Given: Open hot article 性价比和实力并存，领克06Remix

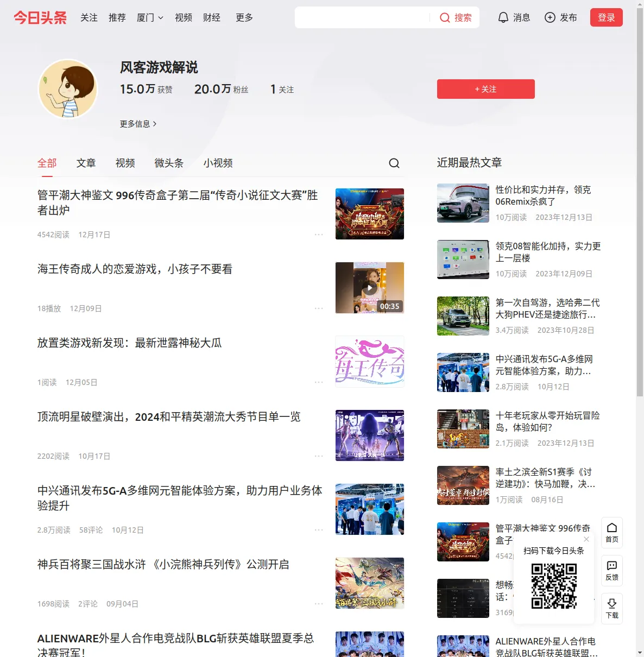Looking at the screenshot, I should tap(544, 195).
